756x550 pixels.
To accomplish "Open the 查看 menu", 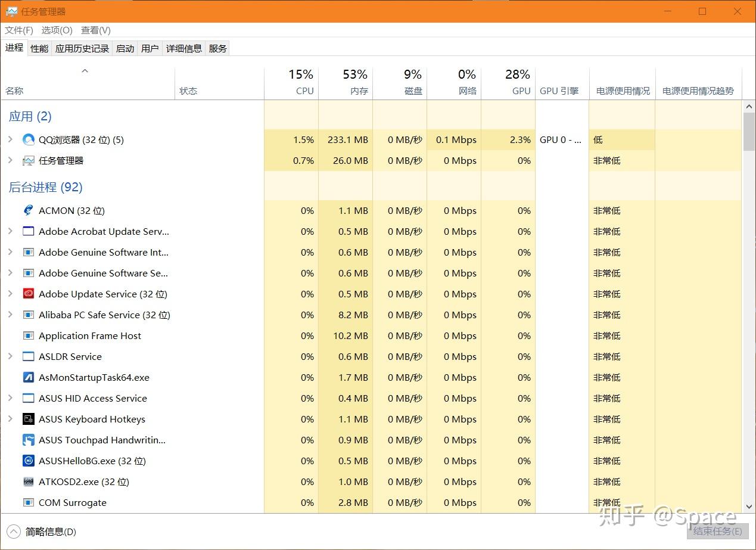I will click(95, 30).
